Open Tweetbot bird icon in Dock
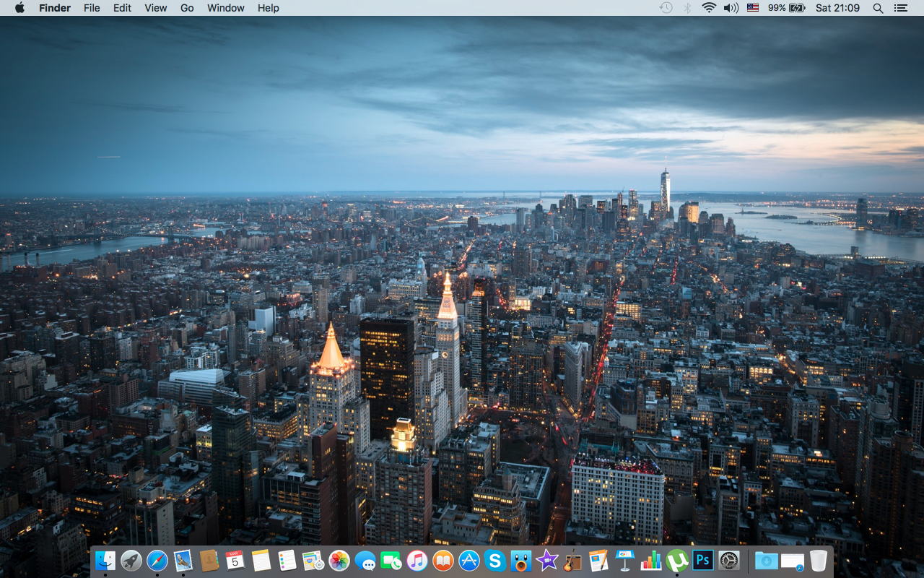Image resolution: width=924 pixels, height=578 pixels. point(521,560)
